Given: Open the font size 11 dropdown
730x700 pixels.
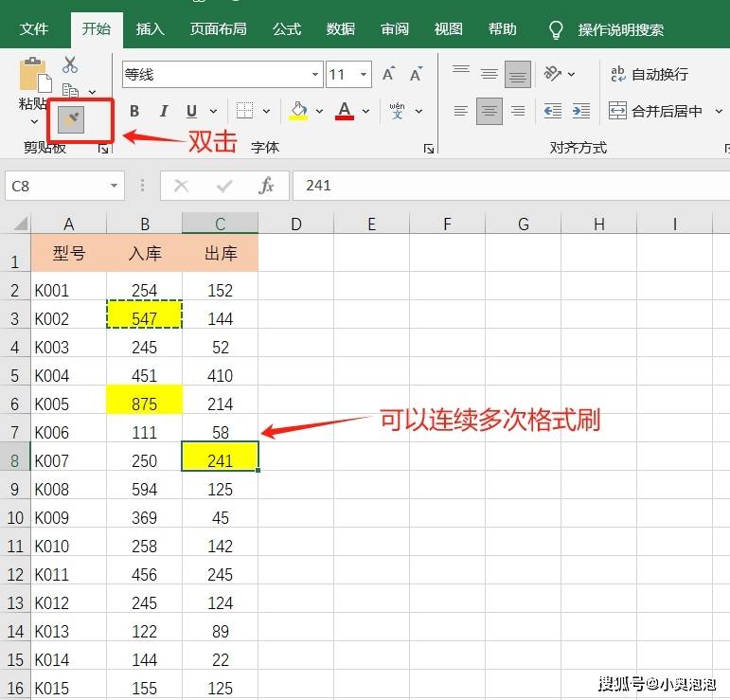Looking at the screenshot, I should point(364,74).
